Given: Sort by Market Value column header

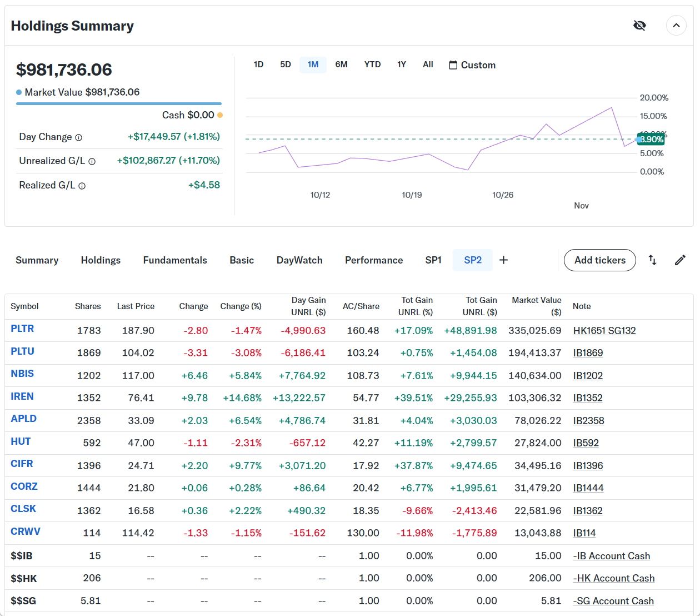Looking at the screenshot, I should pos(536,306).
